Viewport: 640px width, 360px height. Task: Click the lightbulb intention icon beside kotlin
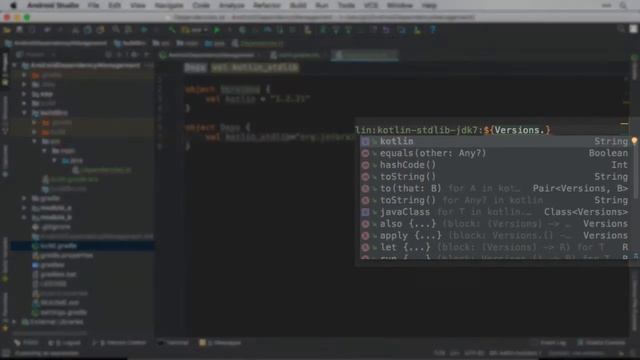[634, 141]
